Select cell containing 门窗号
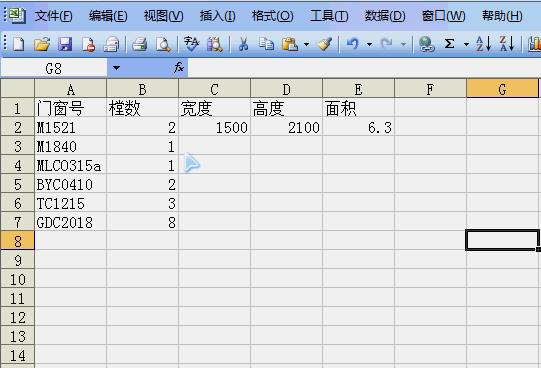The image size is (541, 368). (x=71, y=108)
